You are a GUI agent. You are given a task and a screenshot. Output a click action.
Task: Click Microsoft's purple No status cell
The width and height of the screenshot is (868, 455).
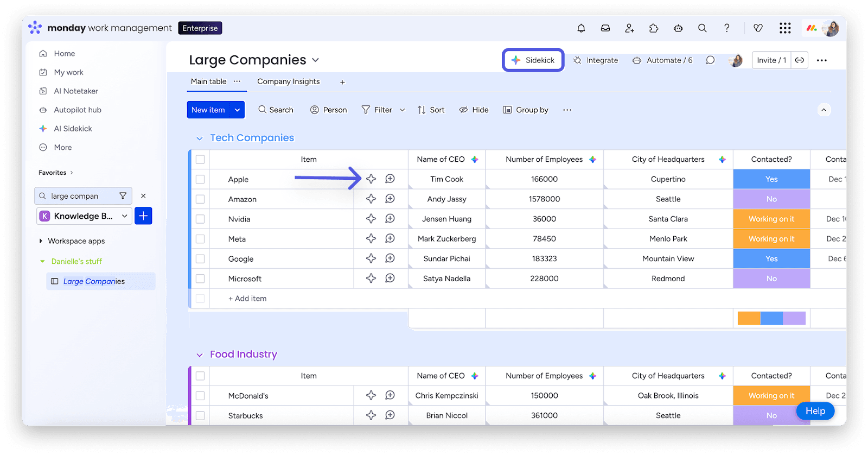tap(771, 279)
